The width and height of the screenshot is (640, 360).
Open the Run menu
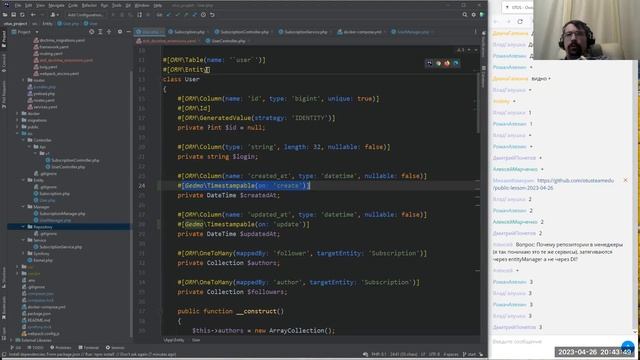104,5
